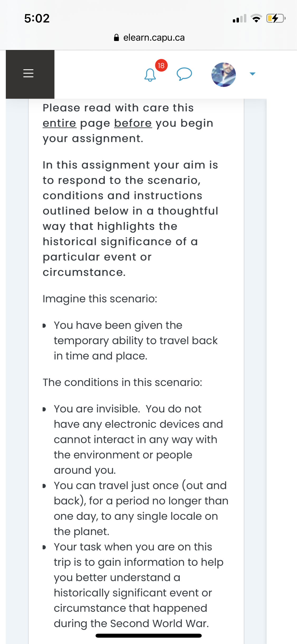The width and height of the screenshot is (297, 644).
Task: Tap the "Your task when you are" bullet
Action: click(x=136, y=585)
